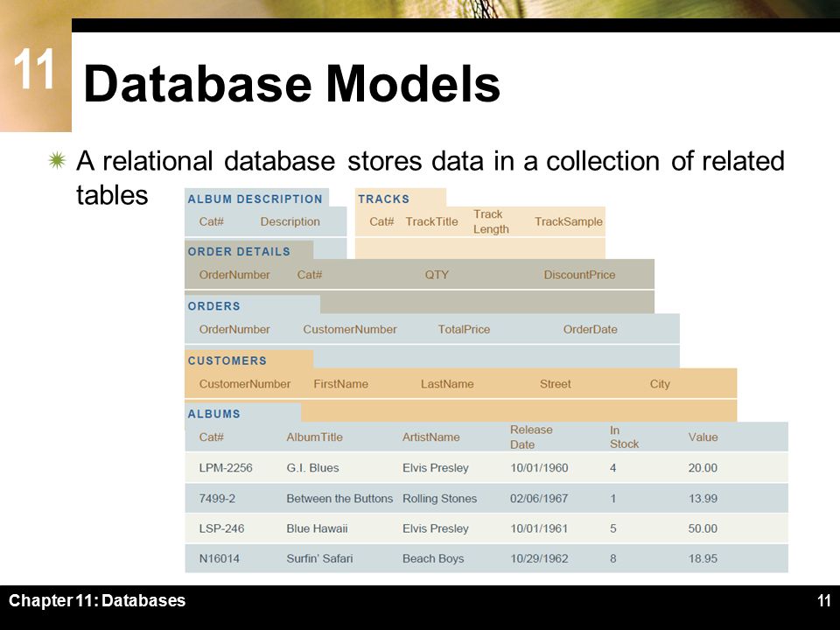The height and width of the screenshot is (630, 840).
Task: Click the "Track Length" column heading
Action: [x=491, y=221]
